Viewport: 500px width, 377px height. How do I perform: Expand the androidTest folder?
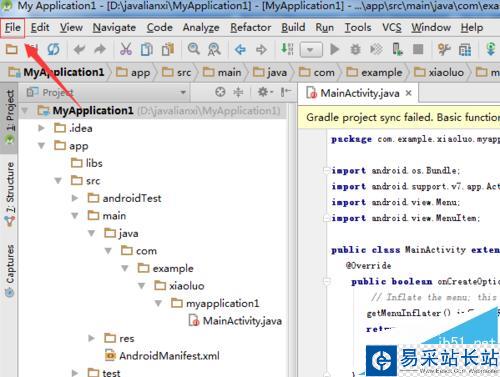point(75,198)
